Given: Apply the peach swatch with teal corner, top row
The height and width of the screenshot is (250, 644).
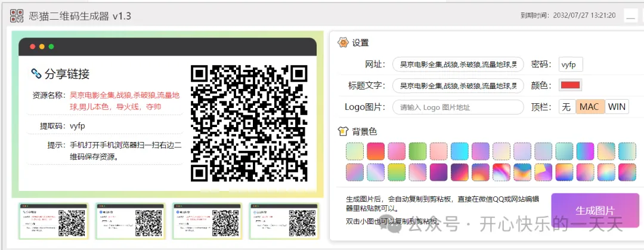Looking at the screenshot, I should pyautogui.click(x=606, y=151).
